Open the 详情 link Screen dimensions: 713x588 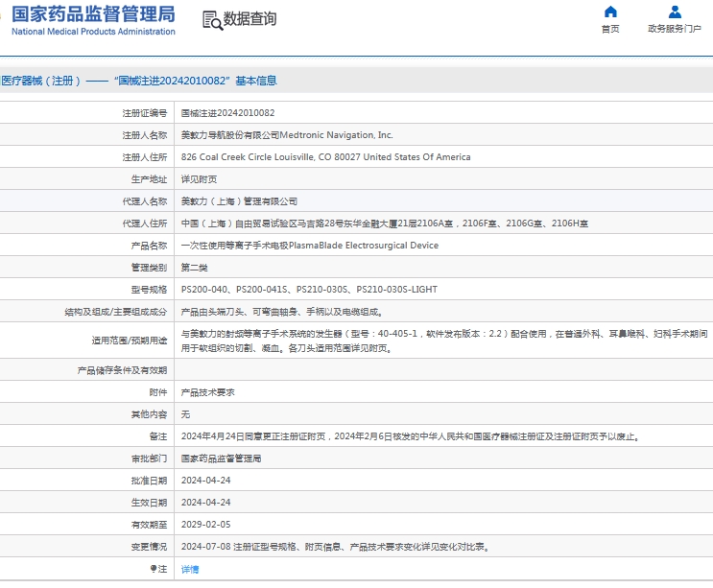click(190, 570)
